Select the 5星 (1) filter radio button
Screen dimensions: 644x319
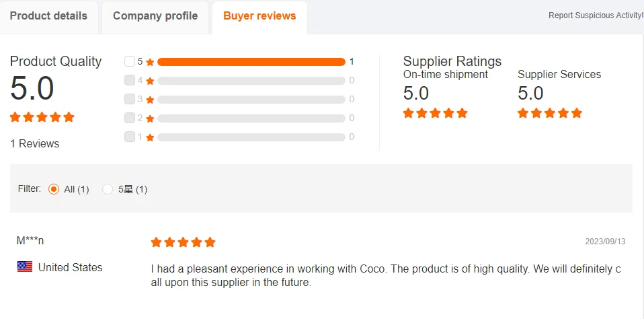coord(108,189)
